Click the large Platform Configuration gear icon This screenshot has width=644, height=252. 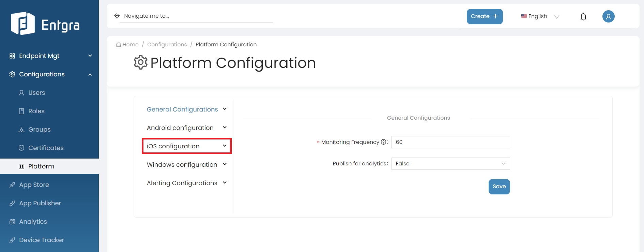click(140, 62)
